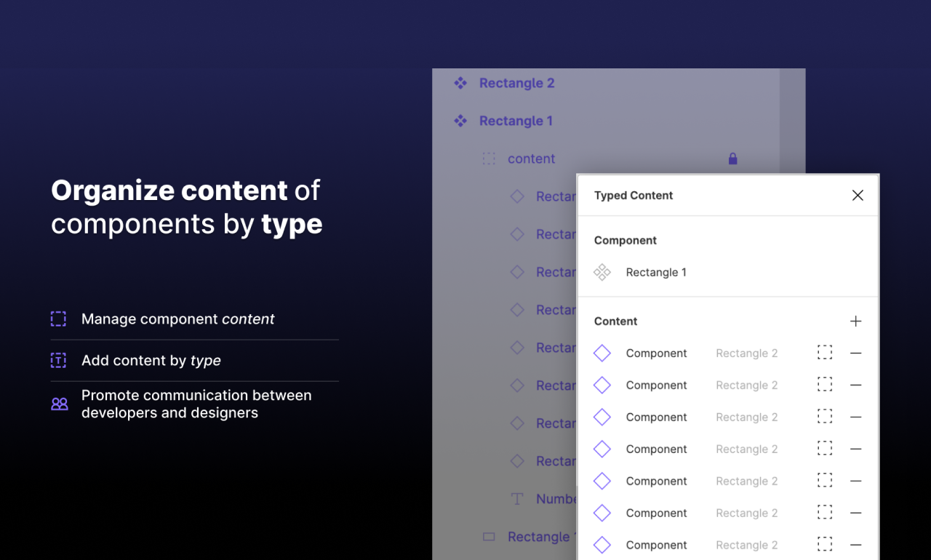The width and height of the screenshot is (931, 560).
Task: Click the dashed frame icon in first Component row
Action: coord(824,353)
